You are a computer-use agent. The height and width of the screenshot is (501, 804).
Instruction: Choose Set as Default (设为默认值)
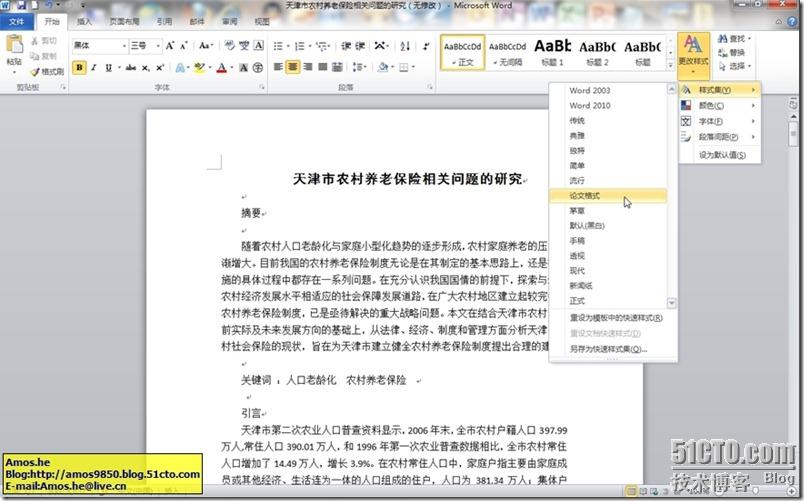(719, 155)
